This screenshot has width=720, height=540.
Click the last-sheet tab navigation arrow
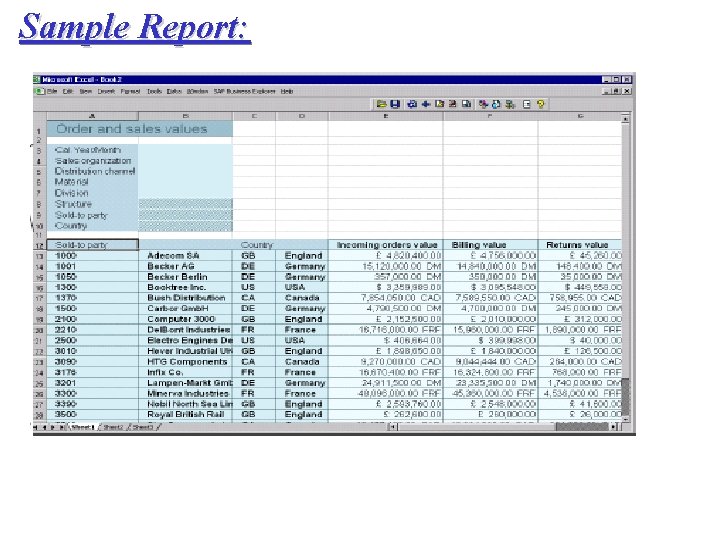[61, 428]
